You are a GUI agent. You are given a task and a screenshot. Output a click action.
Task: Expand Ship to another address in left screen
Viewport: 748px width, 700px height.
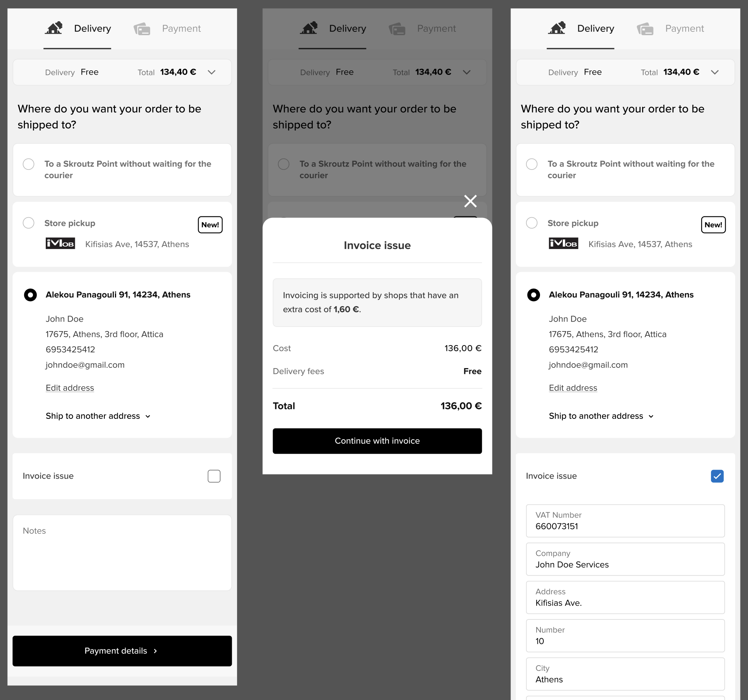[x=98, y=416]
